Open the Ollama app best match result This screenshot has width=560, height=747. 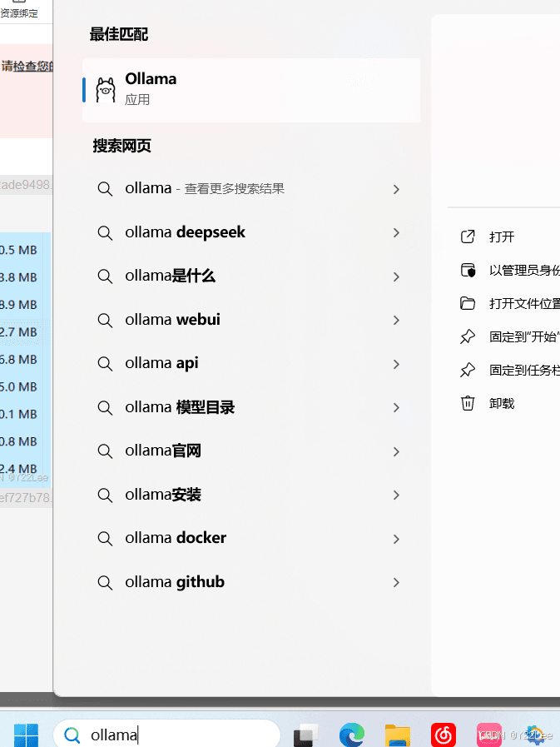[x=251, y=90]
